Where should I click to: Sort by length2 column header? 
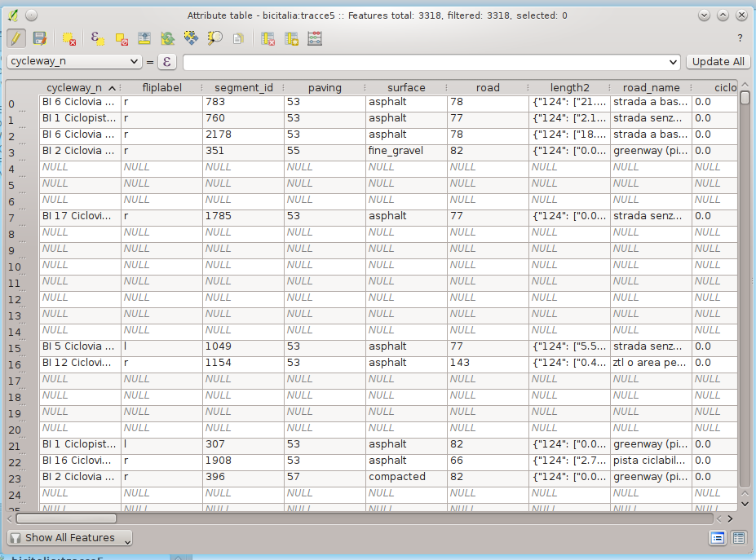click(x=569, y=88)
